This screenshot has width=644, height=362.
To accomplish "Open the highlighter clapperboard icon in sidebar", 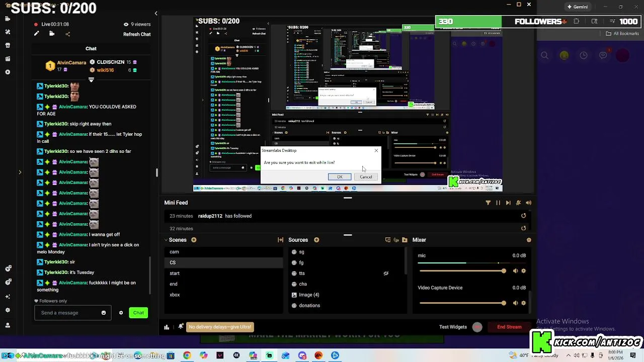I will [x=8, y=59].
